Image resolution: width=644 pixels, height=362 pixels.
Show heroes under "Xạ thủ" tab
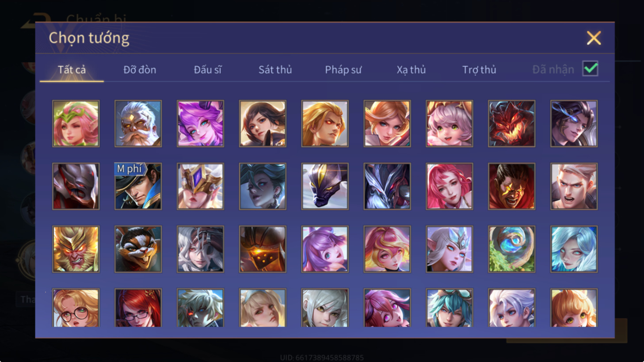click(411, 69)
